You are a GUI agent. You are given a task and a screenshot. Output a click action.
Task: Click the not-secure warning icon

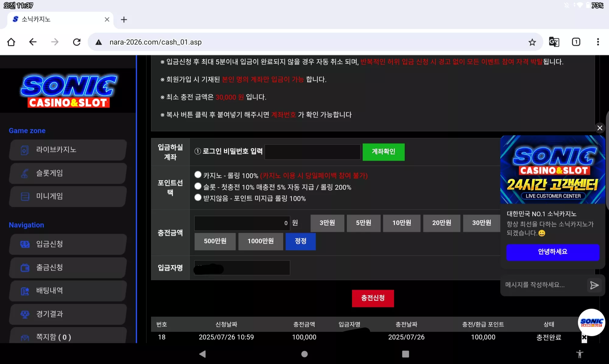tap(99, 42)
